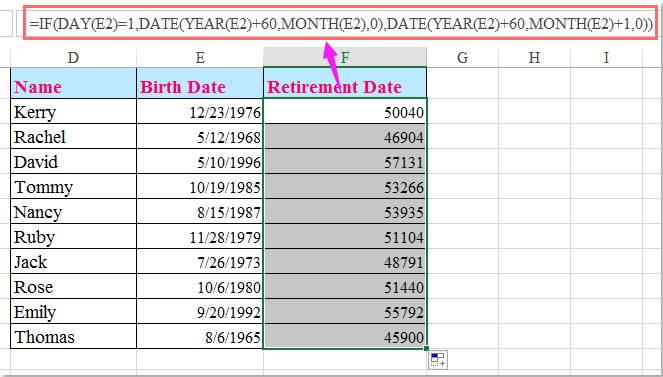The image size is (663, 377).
Task: Select retirement value 53935
Action: [x=345, y=211]
